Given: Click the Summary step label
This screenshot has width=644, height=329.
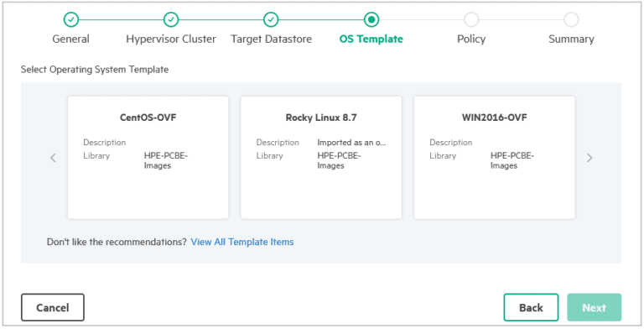Looking at the screenshot, I should (571, 39).
